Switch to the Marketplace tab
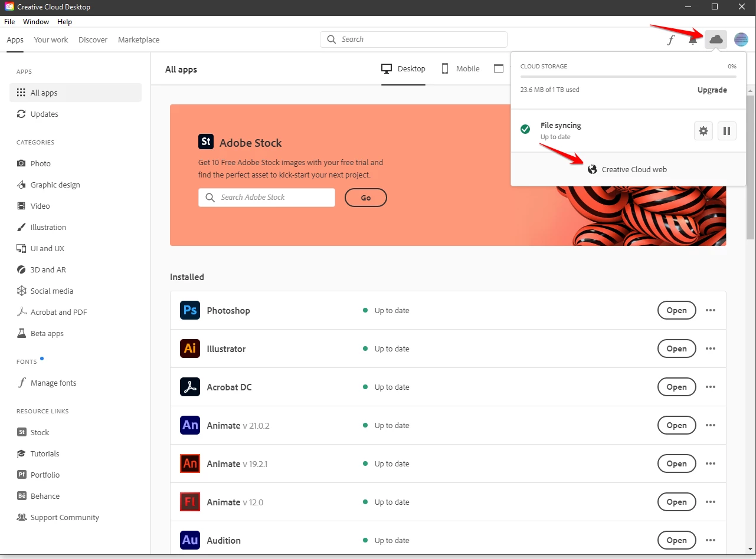 coord(139,40)
